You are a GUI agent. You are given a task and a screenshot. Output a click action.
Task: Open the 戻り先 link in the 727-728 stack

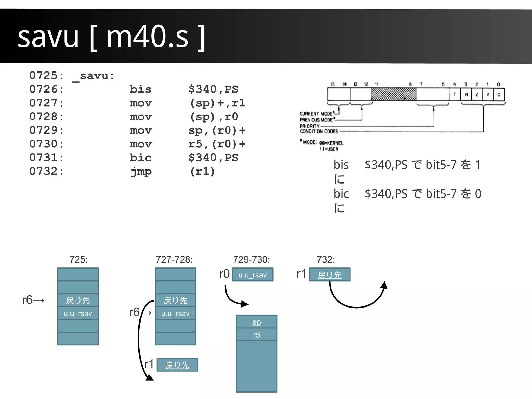[x=175, y=300]
